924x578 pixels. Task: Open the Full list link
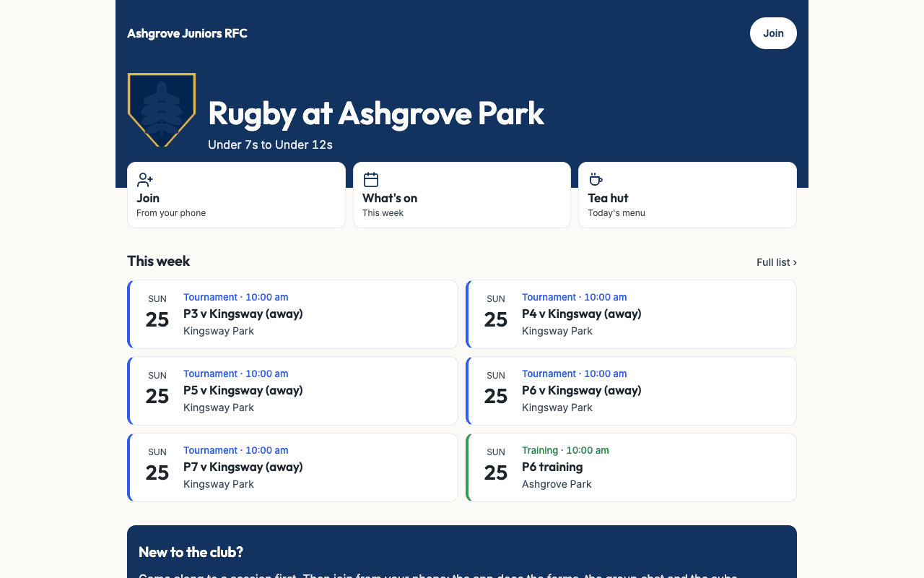(777, 262)
